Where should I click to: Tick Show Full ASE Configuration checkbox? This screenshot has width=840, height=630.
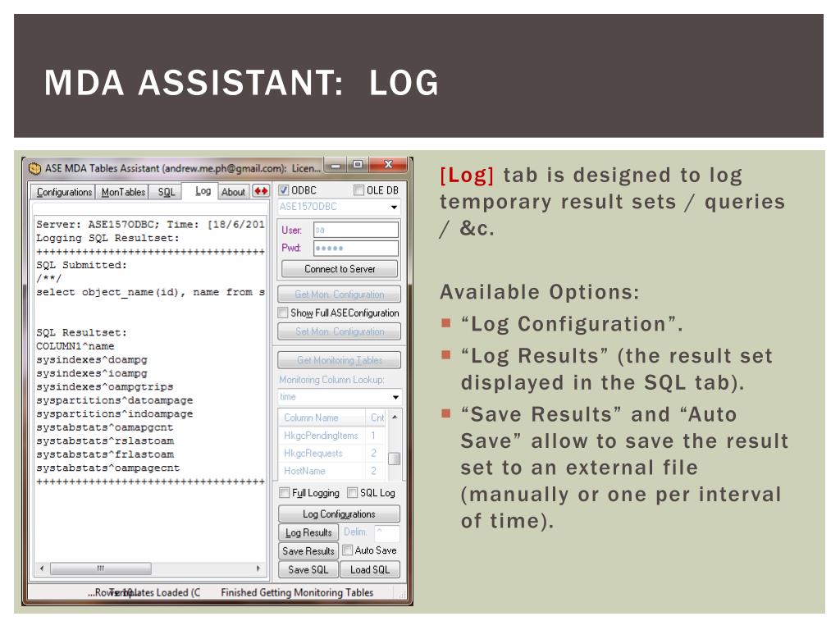(283, 313)
